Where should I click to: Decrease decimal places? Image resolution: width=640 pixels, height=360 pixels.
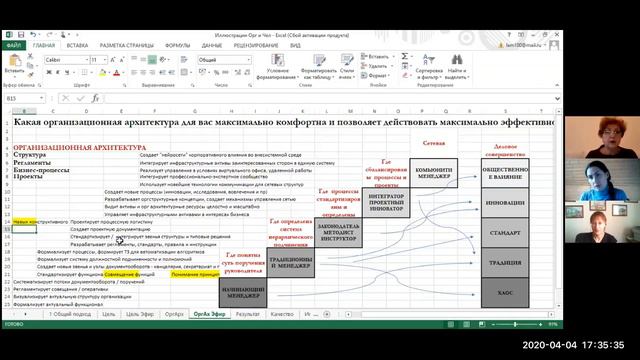247,72
